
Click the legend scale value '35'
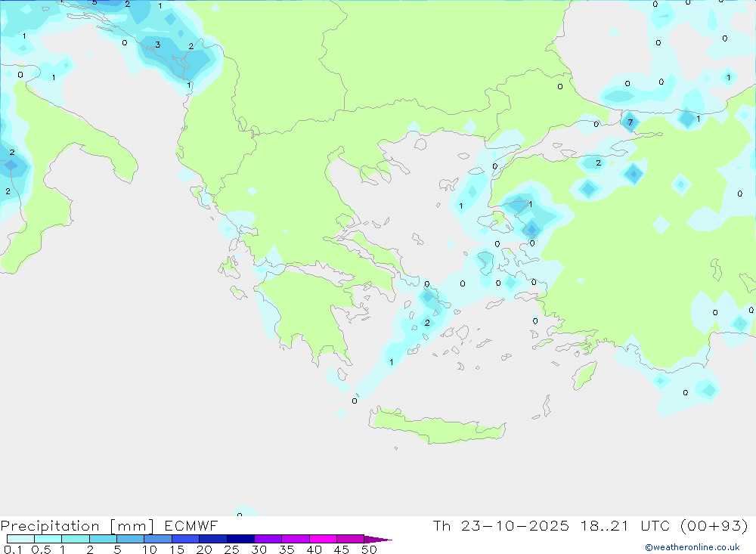pos(287,549)
